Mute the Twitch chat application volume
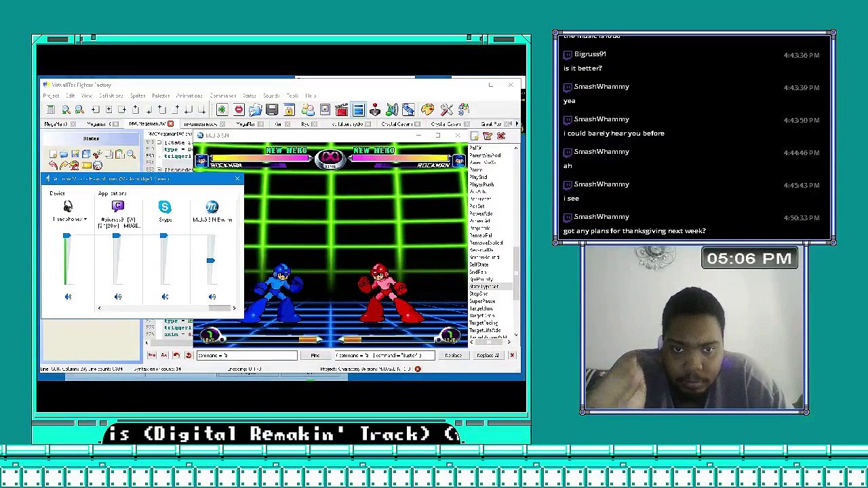Image resolution: width=868 pixels, height=488 pixels. tap(118, 297)
